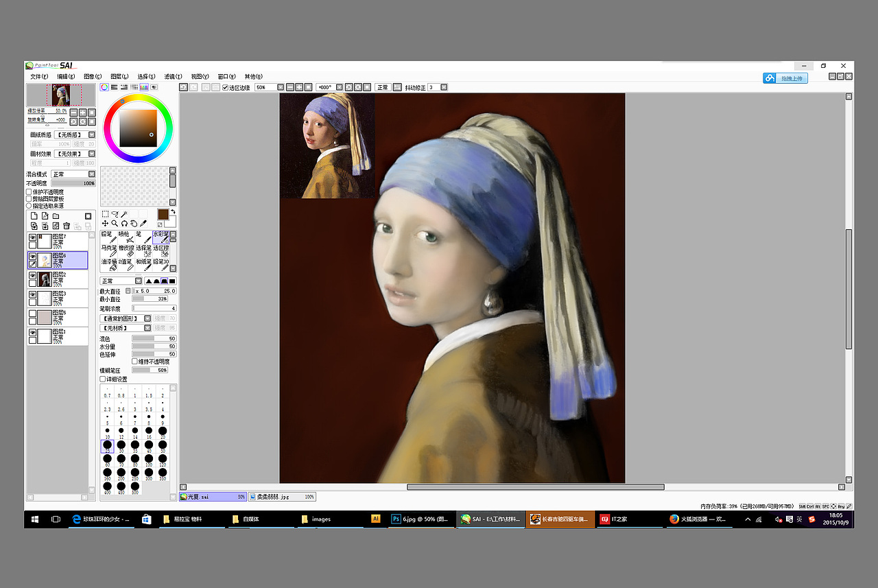This screenshot has width=878, height=588.
Task: Select the 马克笔 marker tool
Action: (x=109, y=251)
